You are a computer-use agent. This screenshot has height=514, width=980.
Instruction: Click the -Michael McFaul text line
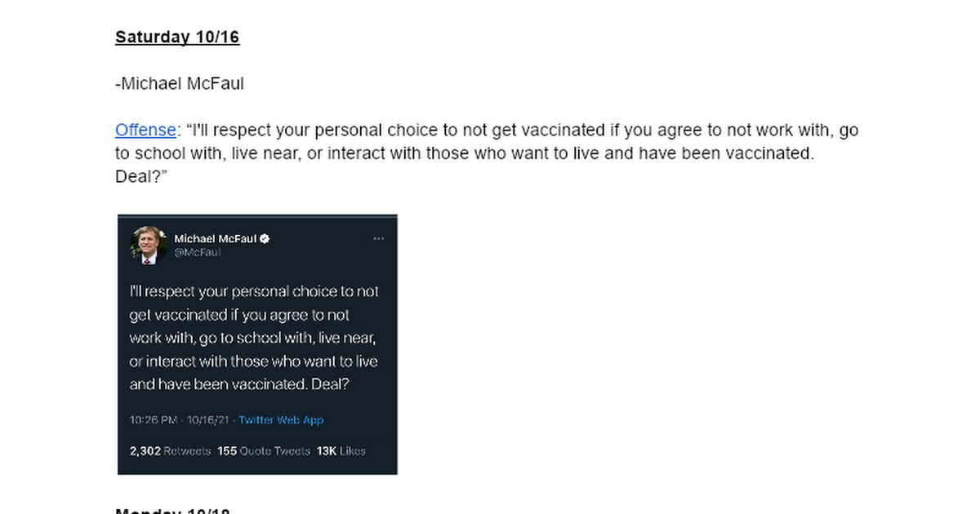point(180,84)
